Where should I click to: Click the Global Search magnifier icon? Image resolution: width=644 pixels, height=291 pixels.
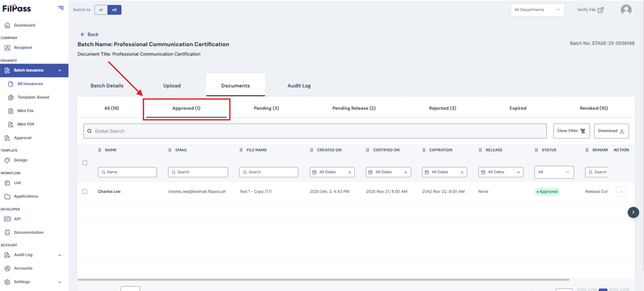pyautogui.click(x=89, y=131)
